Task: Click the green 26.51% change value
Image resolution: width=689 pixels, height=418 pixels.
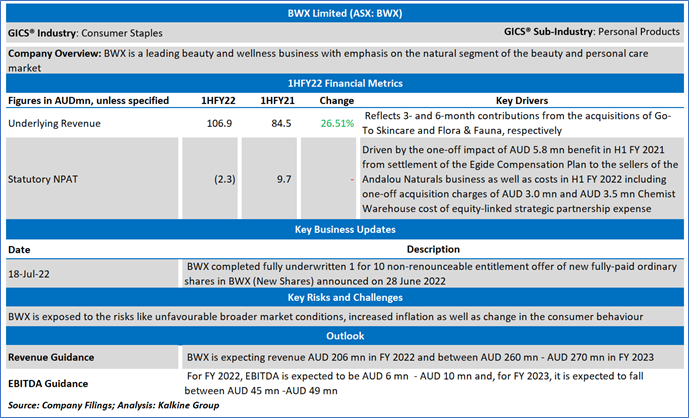Action: coord(337,124)
